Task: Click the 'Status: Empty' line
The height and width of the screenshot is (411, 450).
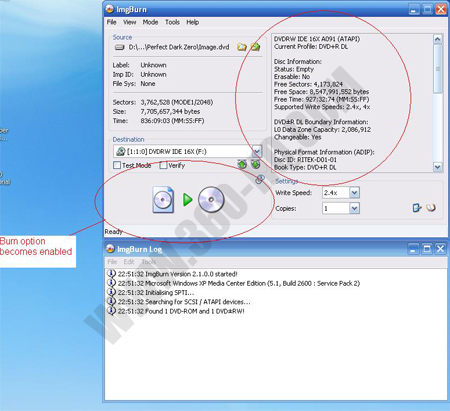Action: tap(294, 69)
